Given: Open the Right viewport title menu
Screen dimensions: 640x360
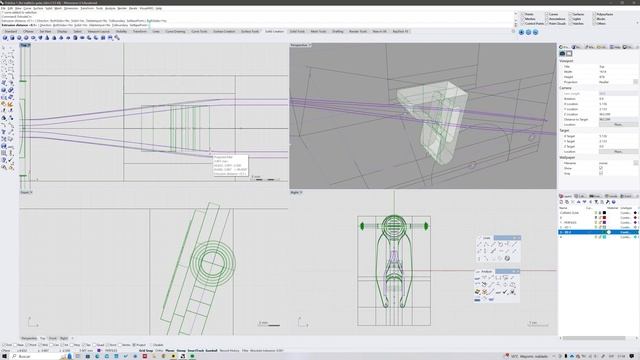Looking at the screenshot, I should point(296,192).
